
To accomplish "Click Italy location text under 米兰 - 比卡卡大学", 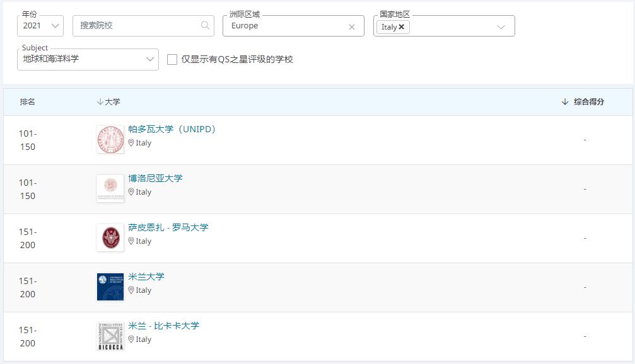I will [143, 339].
